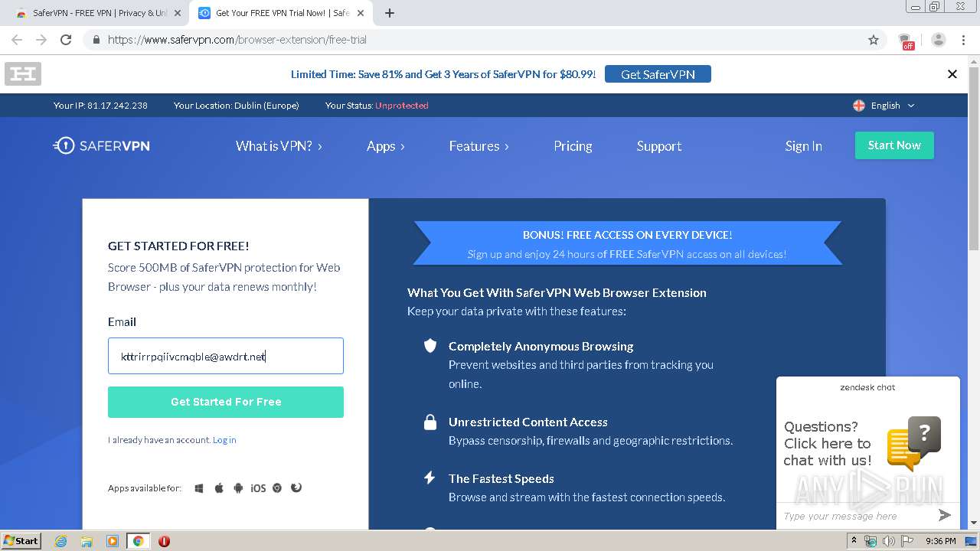980x551 pixels.
Task: Bookmark this page with the star icon
Action: [874, 40]
